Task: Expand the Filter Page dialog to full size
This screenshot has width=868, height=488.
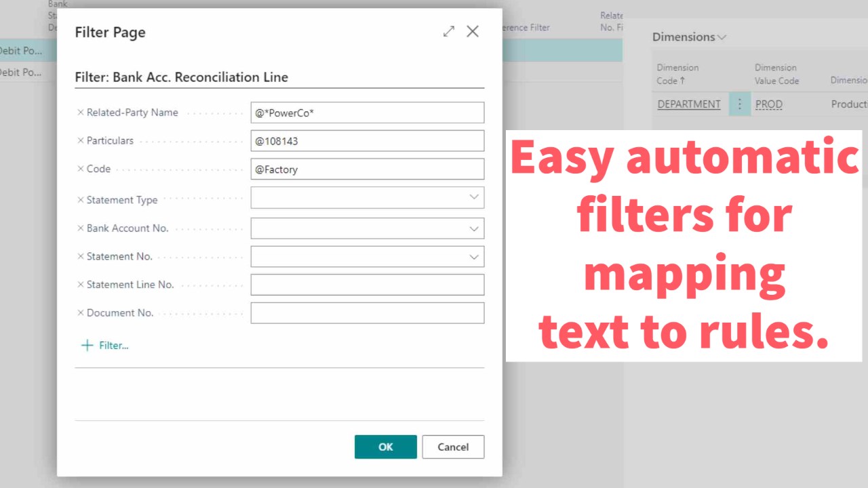Action: (449, 31)
